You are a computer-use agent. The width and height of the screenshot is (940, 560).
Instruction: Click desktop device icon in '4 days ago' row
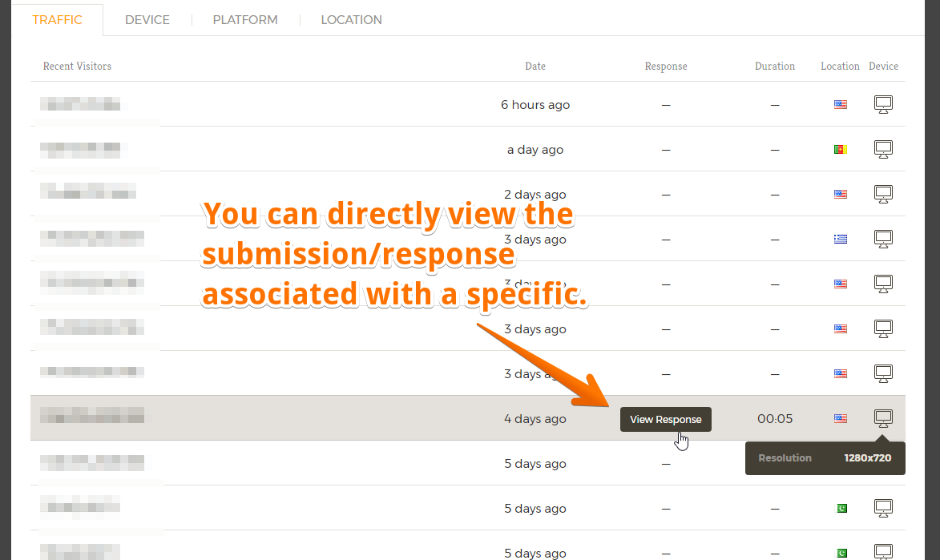[883, 418]
